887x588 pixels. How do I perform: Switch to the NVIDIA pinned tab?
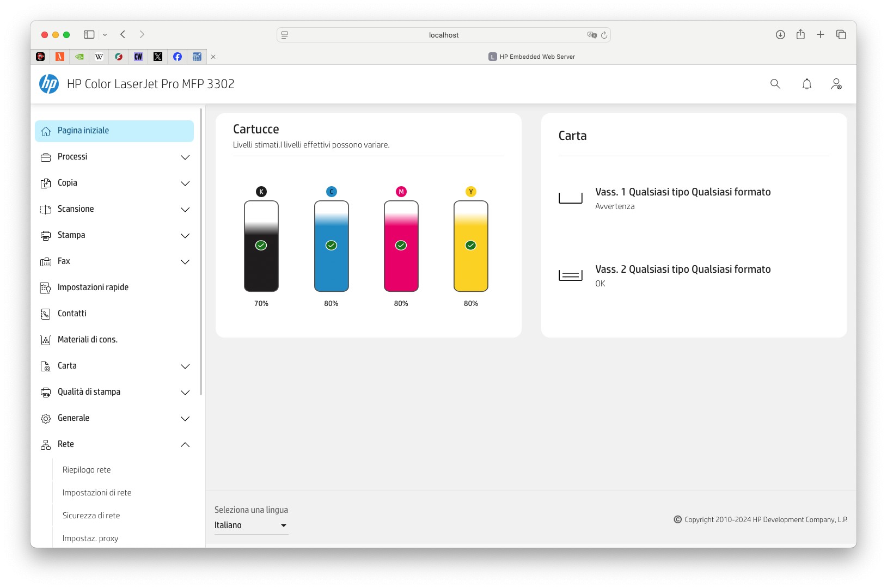[x=79, y=57]
